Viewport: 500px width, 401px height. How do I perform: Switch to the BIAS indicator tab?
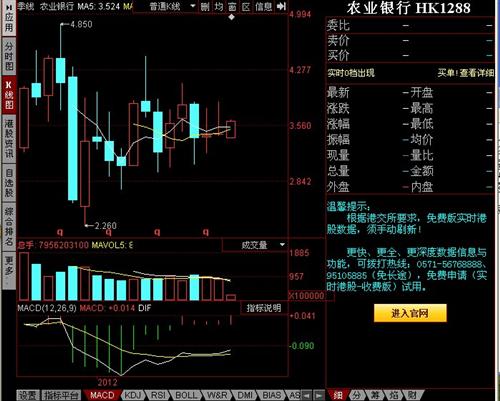pyautogui.click(x=272, y=395)
